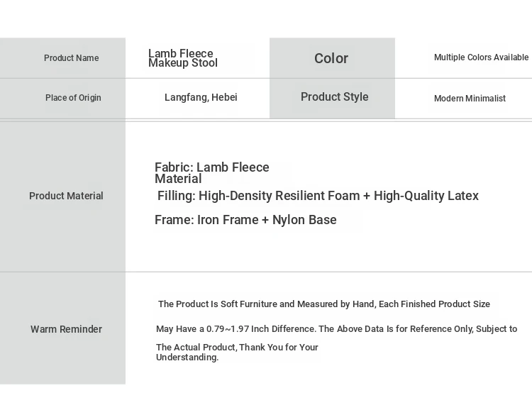Select the Modern Minimalist style value

pyautogui.click(x=470, y=99)
